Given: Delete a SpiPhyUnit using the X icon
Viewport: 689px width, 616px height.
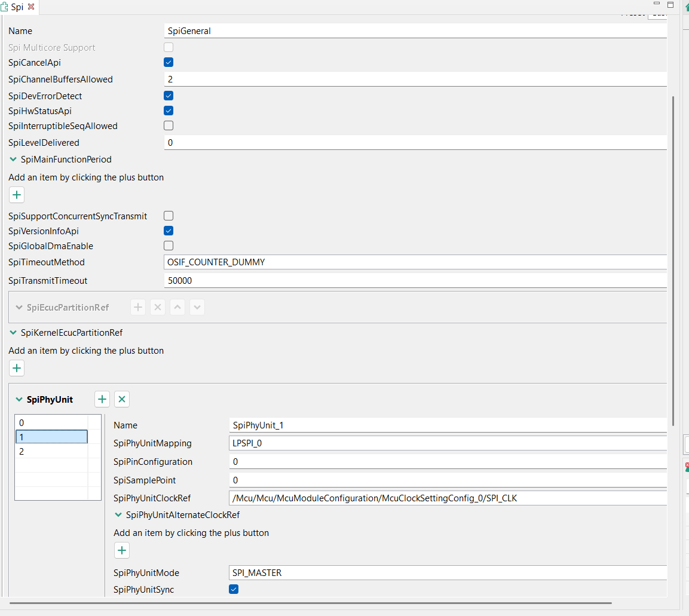Looking at the screenshot, I should pyautogui.click(x=122, y=399).
